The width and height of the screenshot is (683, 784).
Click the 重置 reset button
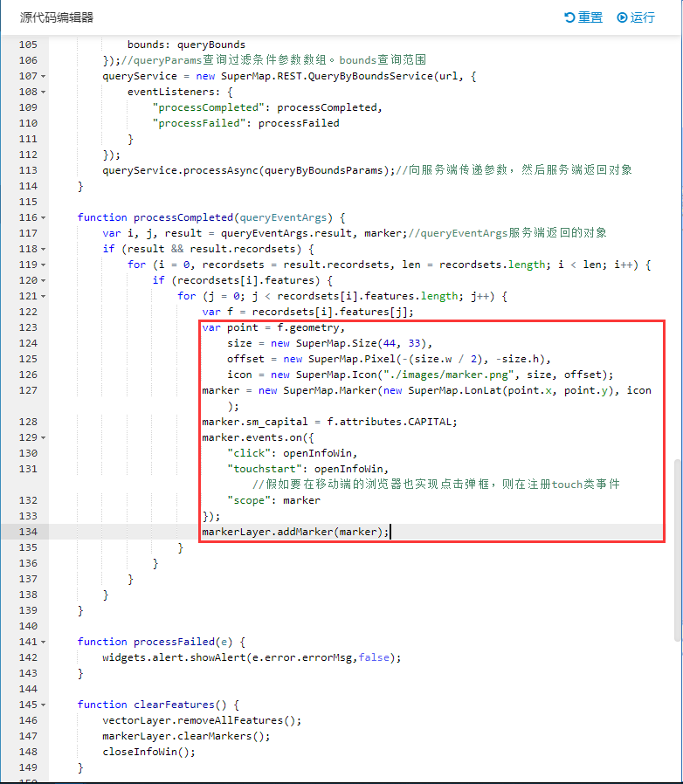(x=583, y=17)
